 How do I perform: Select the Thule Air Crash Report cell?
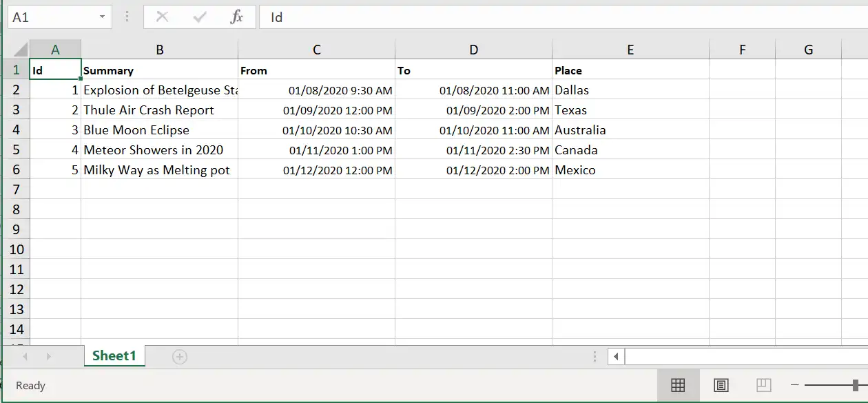(x=160, y=110)
